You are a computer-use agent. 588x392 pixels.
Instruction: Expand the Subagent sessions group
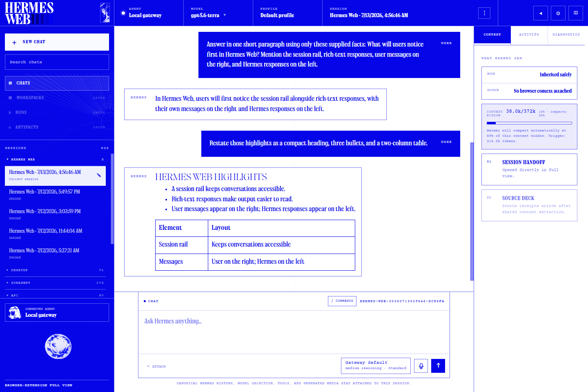55,283
